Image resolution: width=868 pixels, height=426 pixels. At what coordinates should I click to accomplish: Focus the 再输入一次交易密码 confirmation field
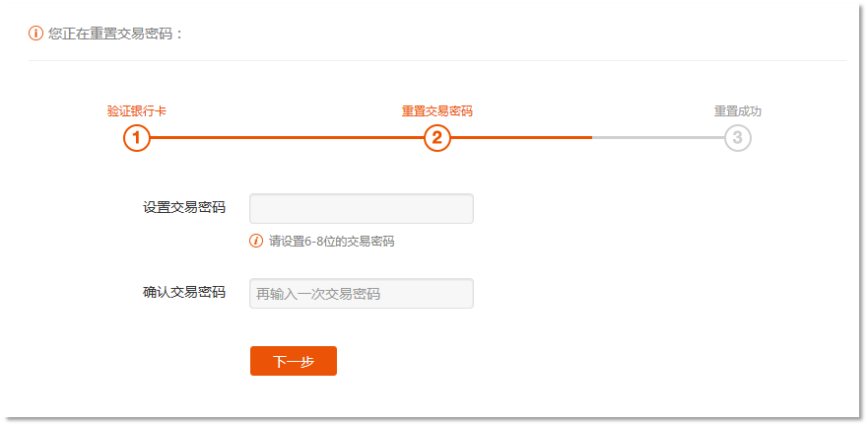362,294
